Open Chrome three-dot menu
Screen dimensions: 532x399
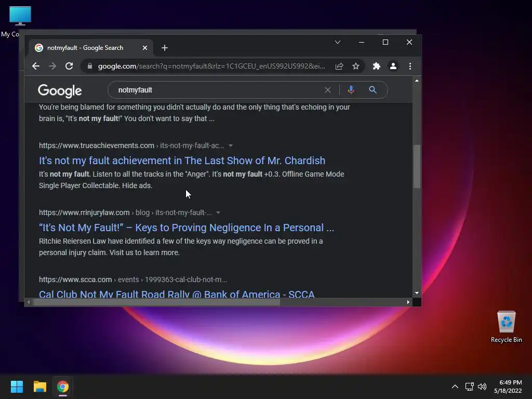click(410, 66)
